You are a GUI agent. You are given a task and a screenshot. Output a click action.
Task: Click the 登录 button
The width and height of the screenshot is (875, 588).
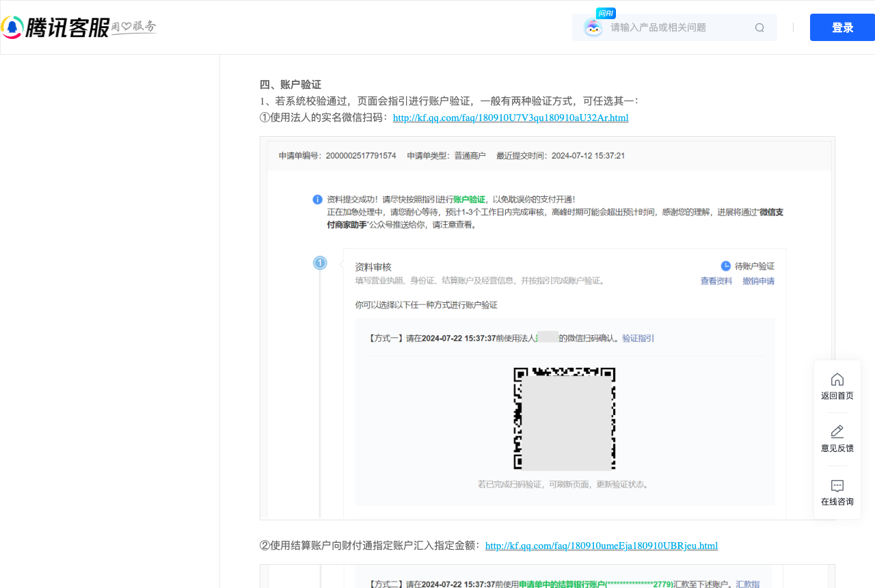842,27
